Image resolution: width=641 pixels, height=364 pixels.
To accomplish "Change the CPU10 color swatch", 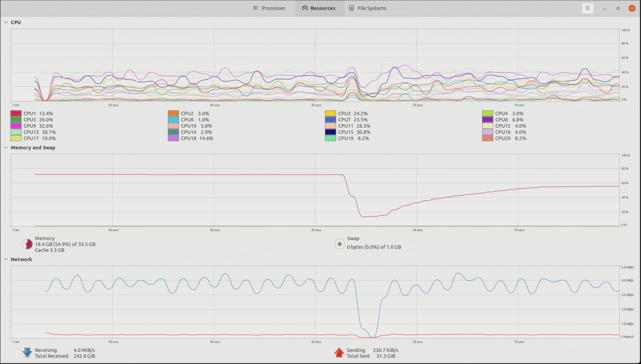I will click(x=173, y=126).
